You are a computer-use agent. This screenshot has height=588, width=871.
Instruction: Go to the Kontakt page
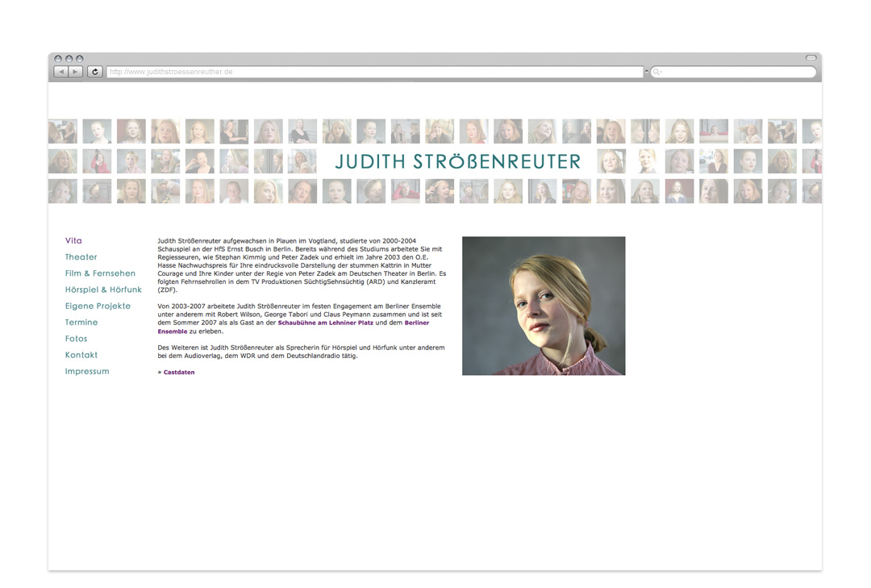point(81,355)
